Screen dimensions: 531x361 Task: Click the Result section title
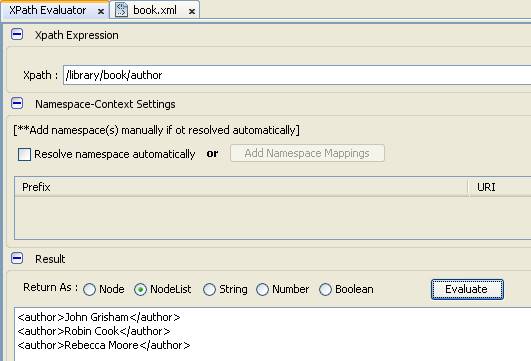coord(50,259)
